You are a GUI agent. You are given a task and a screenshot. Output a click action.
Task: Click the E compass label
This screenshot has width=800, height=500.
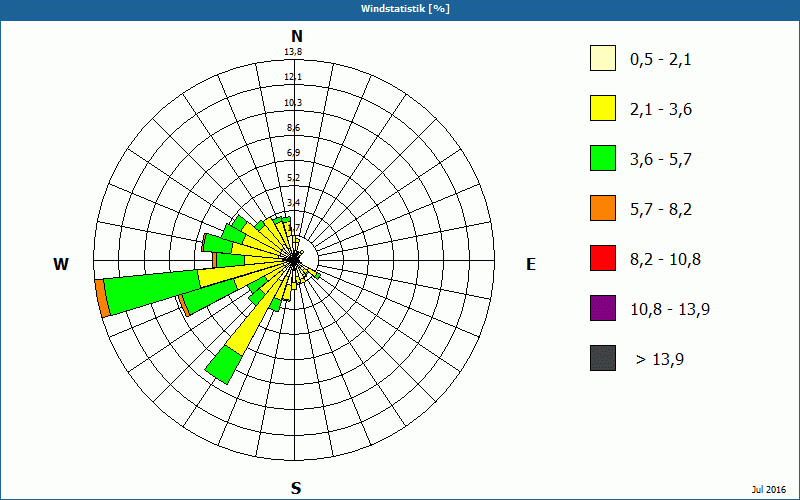tap(531, 264)
